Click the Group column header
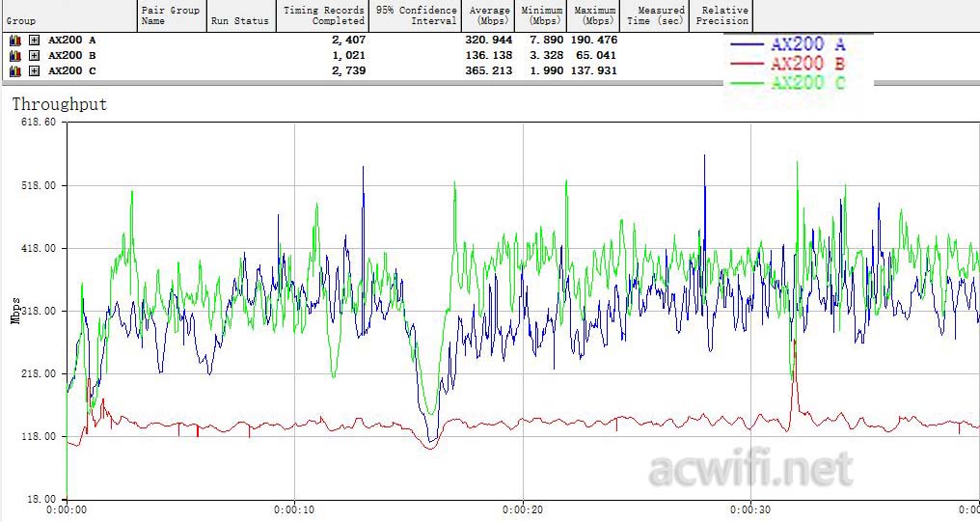Viewport: 980px width, 522px height. (x=68, y=15)
